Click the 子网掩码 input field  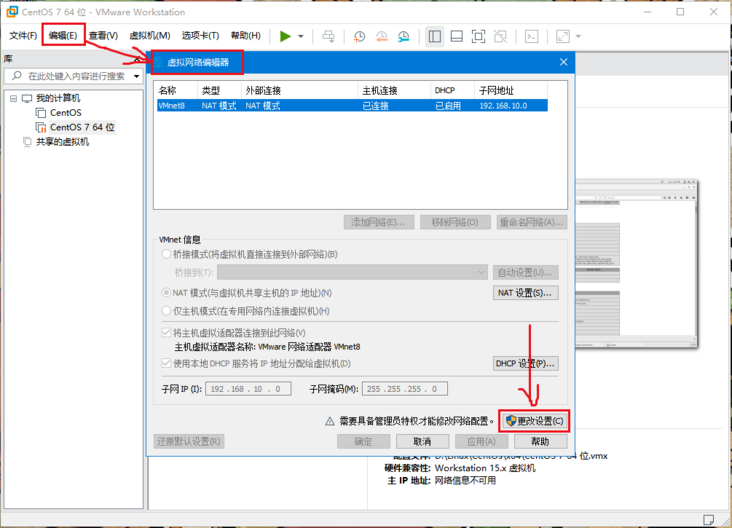[405, 389]
